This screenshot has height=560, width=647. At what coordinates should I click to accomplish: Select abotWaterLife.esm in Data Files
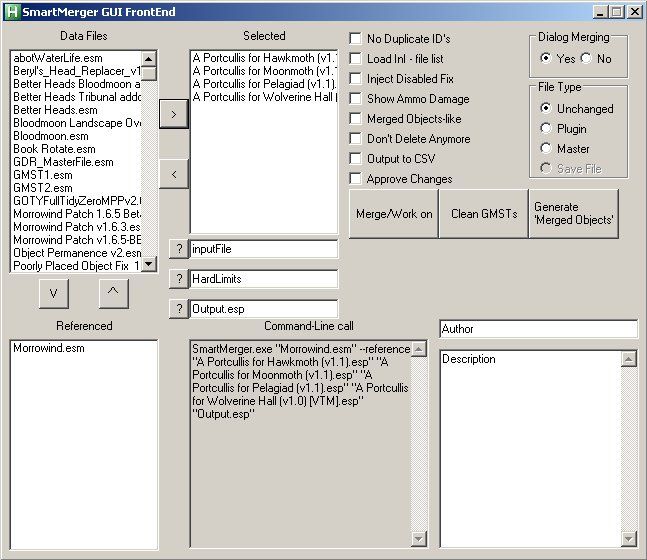[77, 58]
